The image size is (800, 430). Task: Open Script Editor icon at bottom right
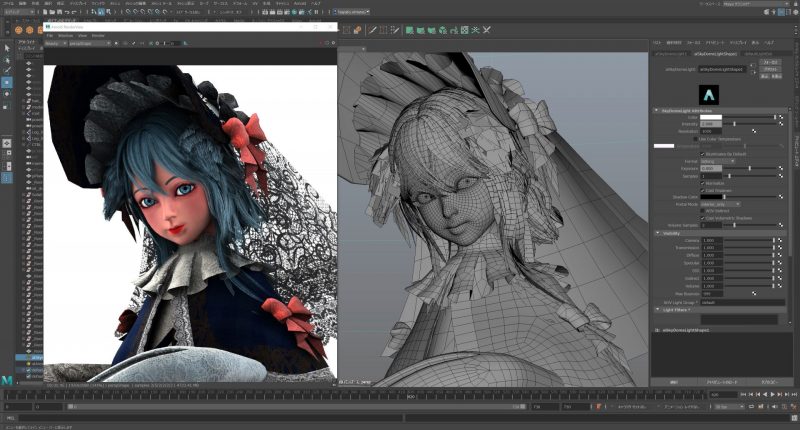[794, 418]
